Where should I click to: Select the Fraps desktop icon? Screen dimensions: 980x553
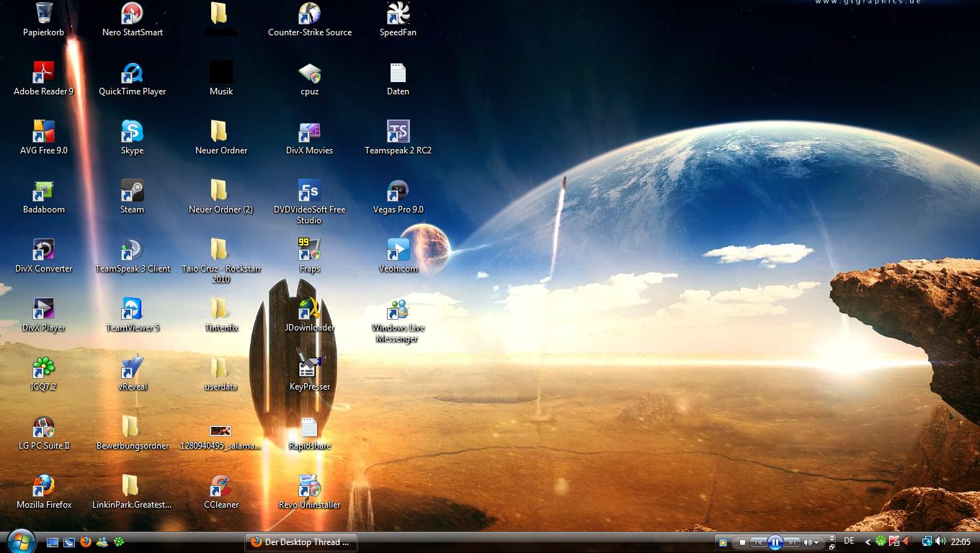pyautogui.click(x=309, y=251)
